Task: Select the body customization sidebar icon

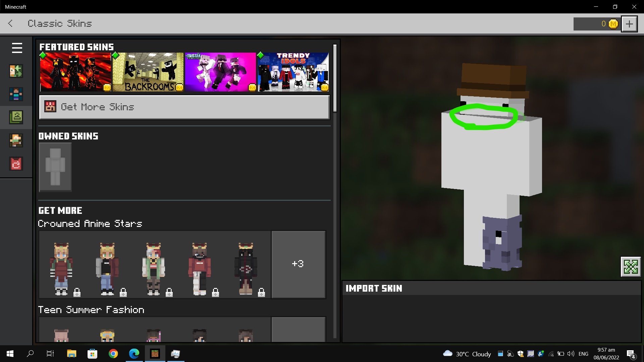Action: 16,95
